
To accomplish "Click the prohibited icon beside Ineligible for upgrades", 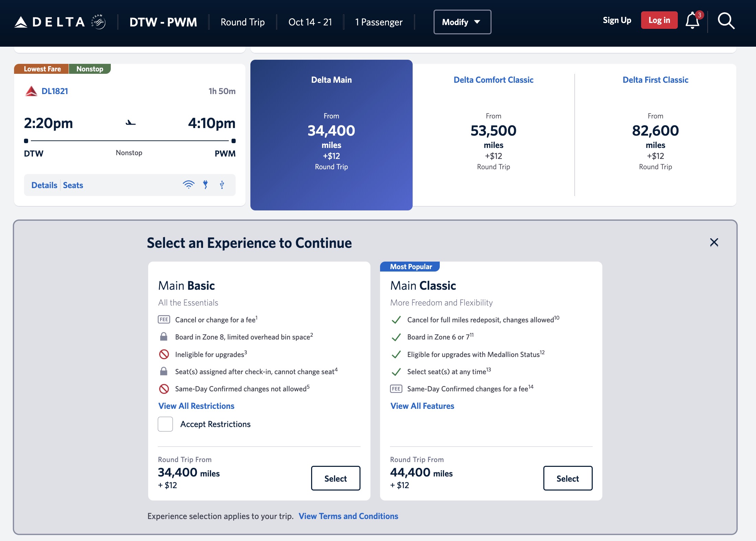I will click(164, 354).
